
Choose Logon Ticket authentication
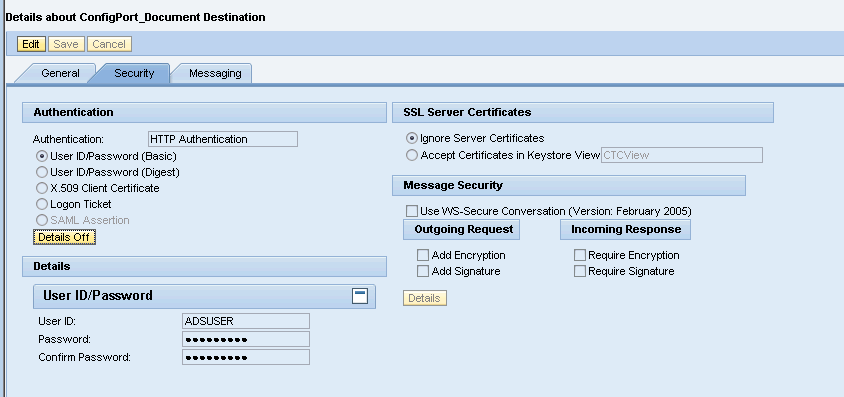click(41, 204)
